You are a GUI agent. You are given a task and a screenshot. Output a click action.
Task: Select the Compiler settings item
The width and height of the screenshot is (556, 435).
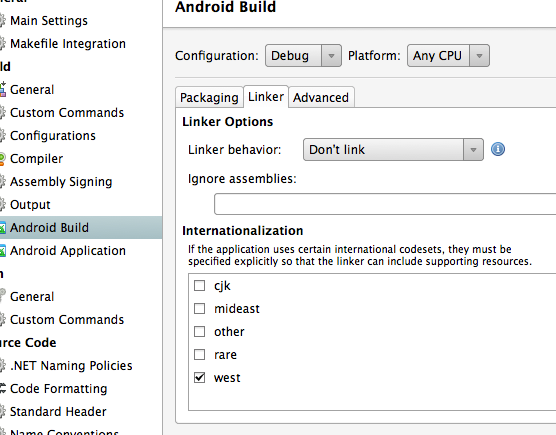coord(36,158)
